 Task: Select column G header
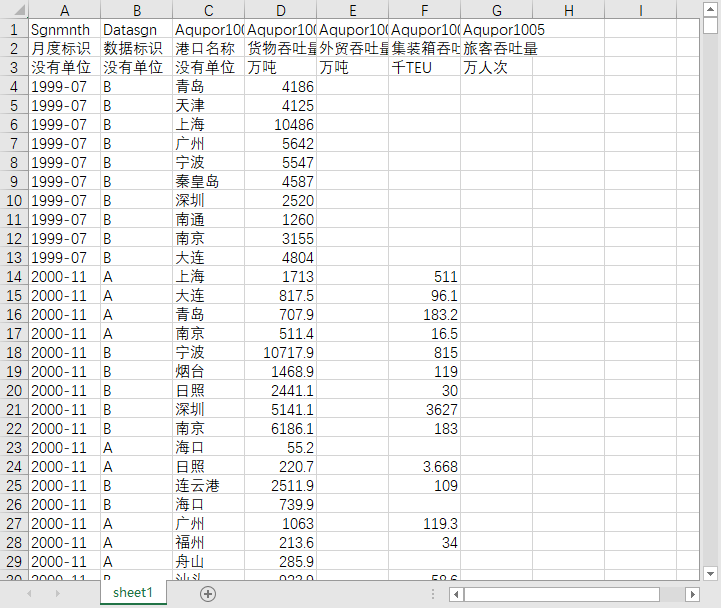(x=497, y=10)
